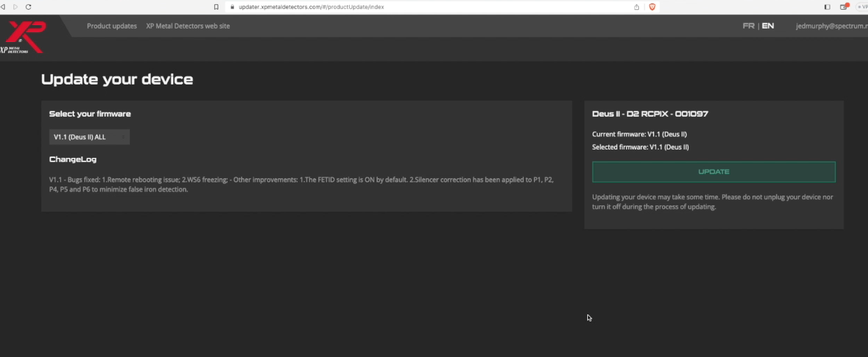
Task: Open the V1.1 (Deus II) ALL firmware dropdown
Action: coord(89,137)
